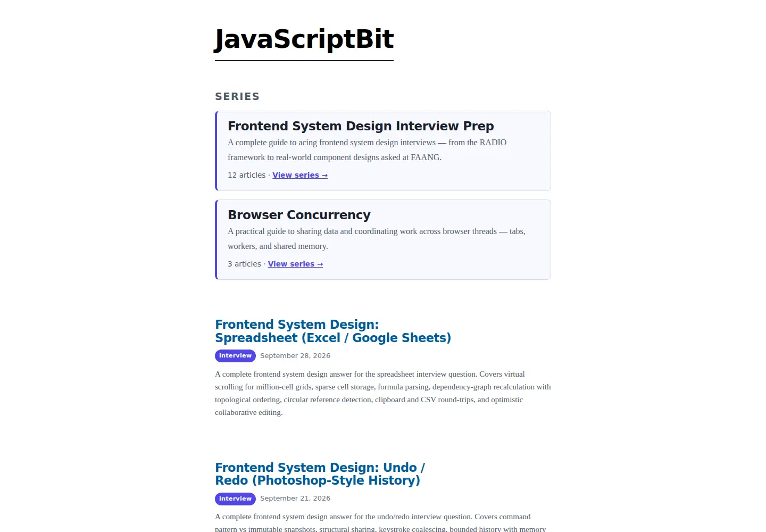This screenshot has width=766, height=532.
Task: Open Spreadsheet (Excel / Google Sheets) article
Action: pyautogui.click(x=333, y=331)
